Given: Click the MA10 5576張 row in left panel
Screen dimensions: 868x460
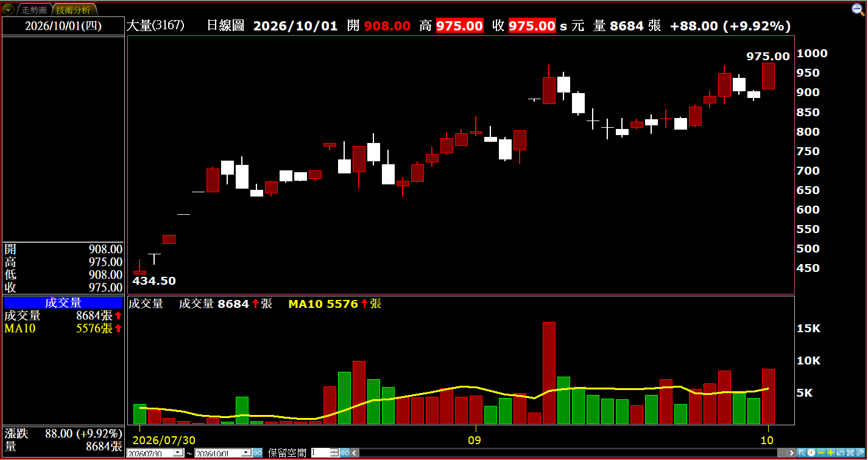Looking at the screenshot, I should 63,329.
